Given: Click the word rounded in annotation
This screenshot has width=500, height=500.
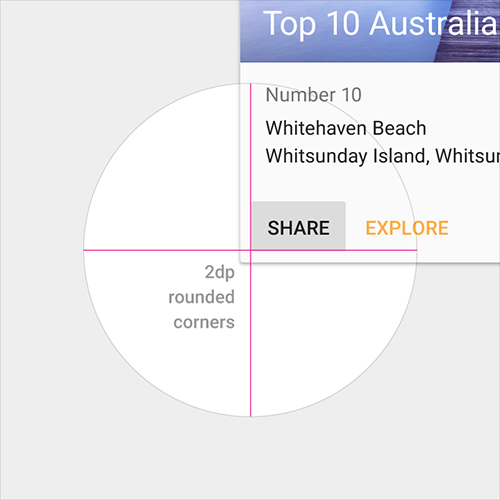Looking at the screenshot, I should (x=202, y=297).
